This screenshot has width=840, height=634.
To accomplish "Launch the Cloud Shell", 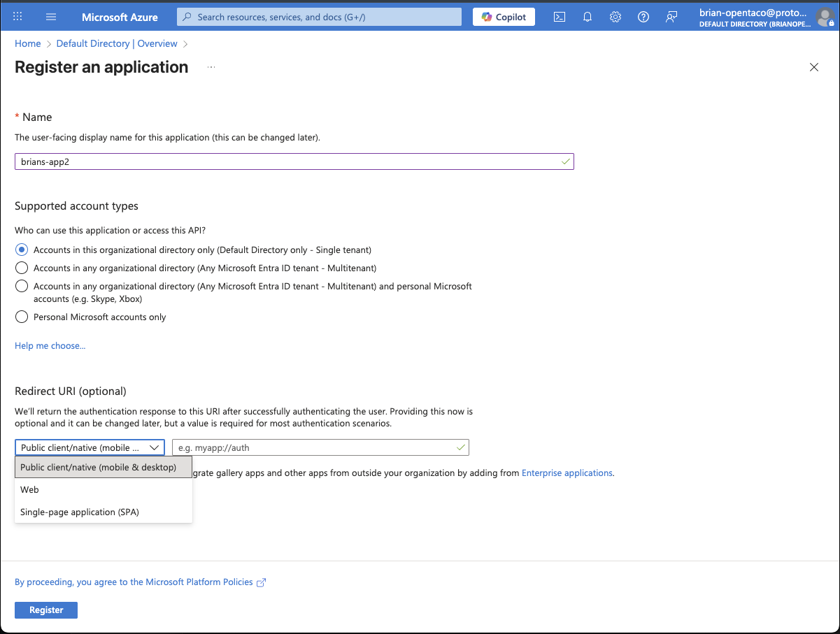I will click(x=559, y=16).
